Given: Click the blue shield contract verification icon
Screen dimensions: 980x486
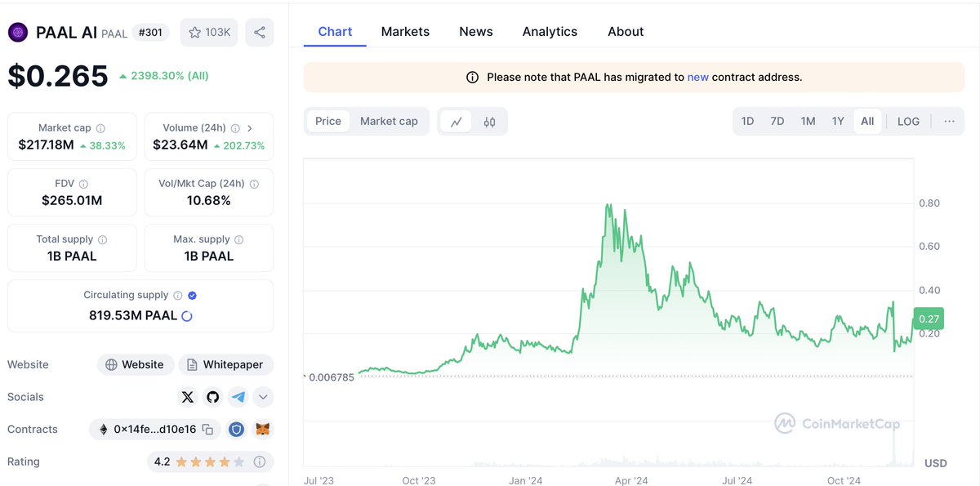Looking at the screenshot, I should click(x=236, y=429).
